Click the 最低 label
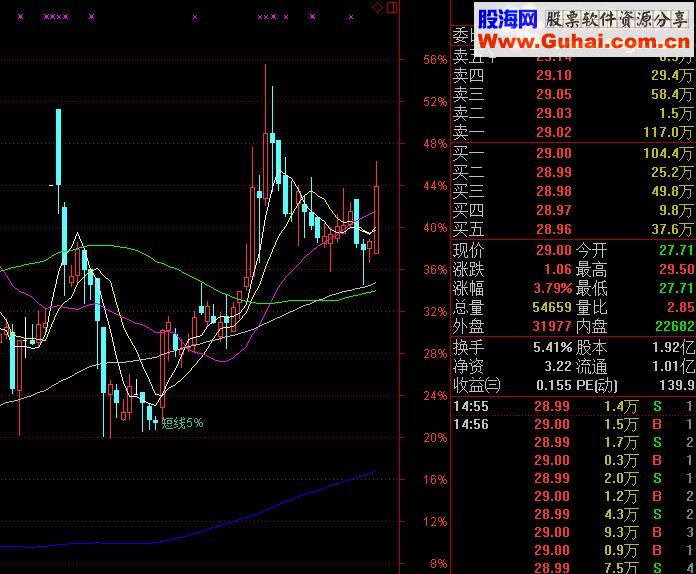The height and width of the screenshot is (574, 696). coord(591,289)
